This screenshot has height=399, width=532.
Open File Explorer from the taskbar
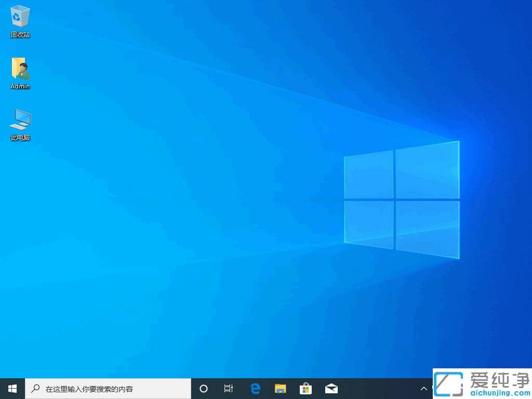point(280,388)
